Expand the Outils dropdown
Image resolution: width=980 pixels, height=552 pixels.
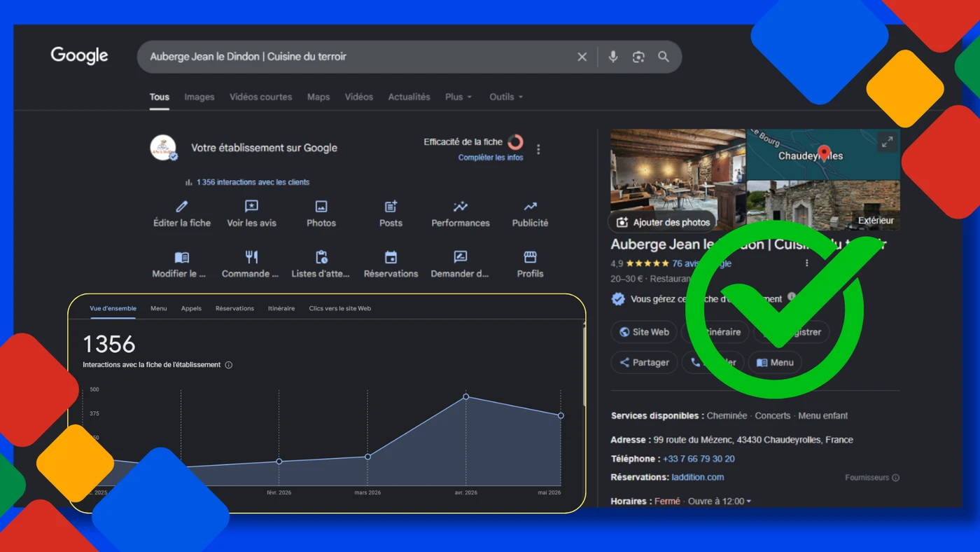tap(506, 97)
